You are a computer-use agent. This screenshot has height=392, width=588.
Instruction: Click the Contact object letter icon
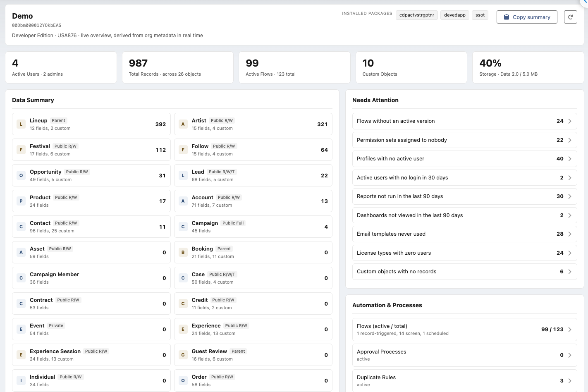21,227
